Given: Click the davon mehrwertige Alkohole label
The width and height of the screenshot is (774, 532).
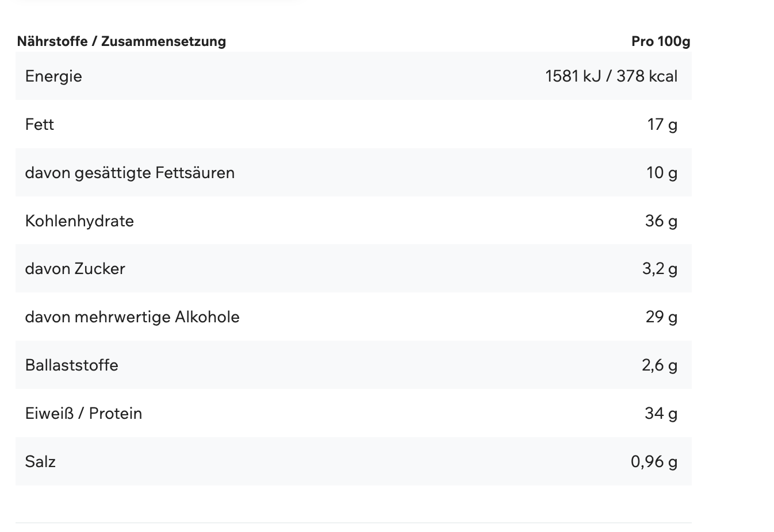Looking at the screenshot, I should [132, 317].
